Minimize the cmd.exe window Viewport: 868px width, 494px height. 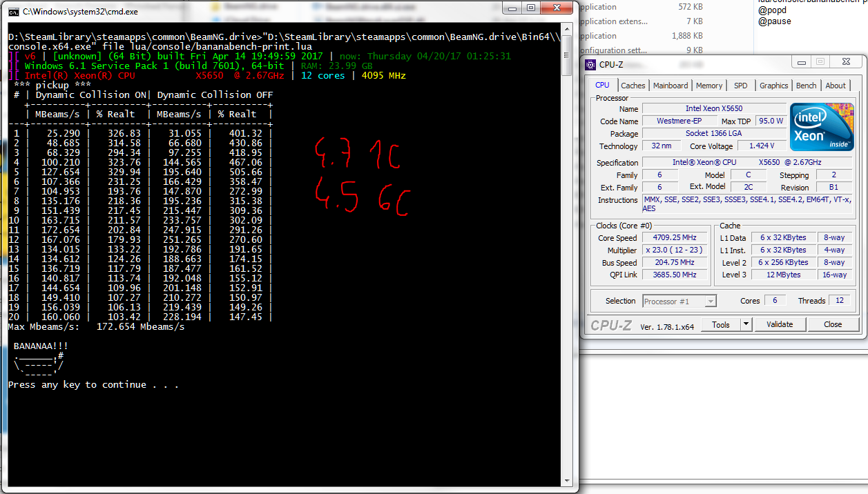pos(512,8)
